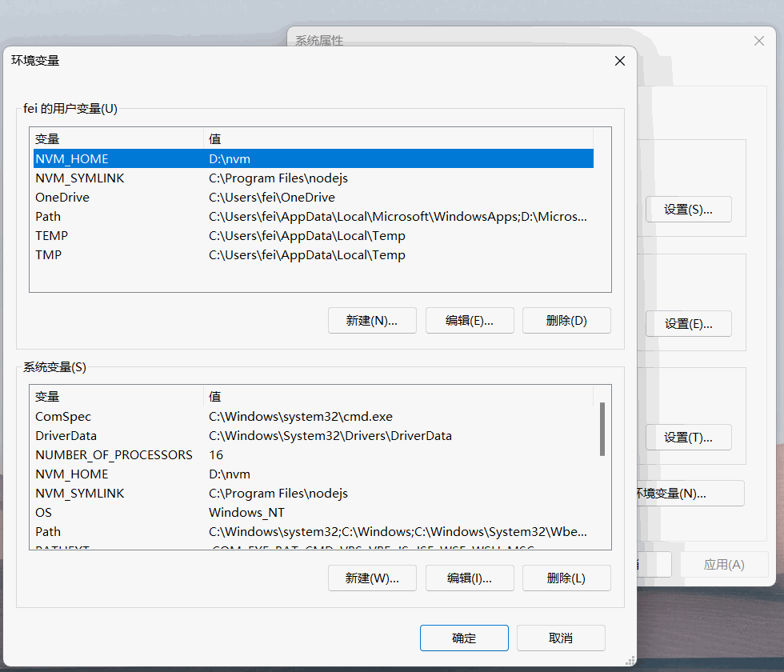Viewport: 784px width, 672px height.
Task: Click 删除(L) button for system variables
Action: (x=566, y=578)
